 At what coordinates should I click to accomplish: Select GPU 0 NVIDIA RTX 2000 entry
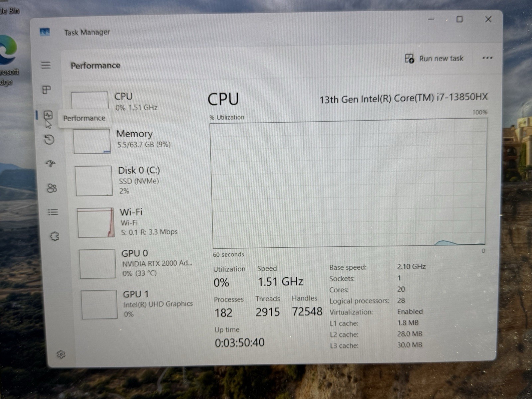[138, 263]
